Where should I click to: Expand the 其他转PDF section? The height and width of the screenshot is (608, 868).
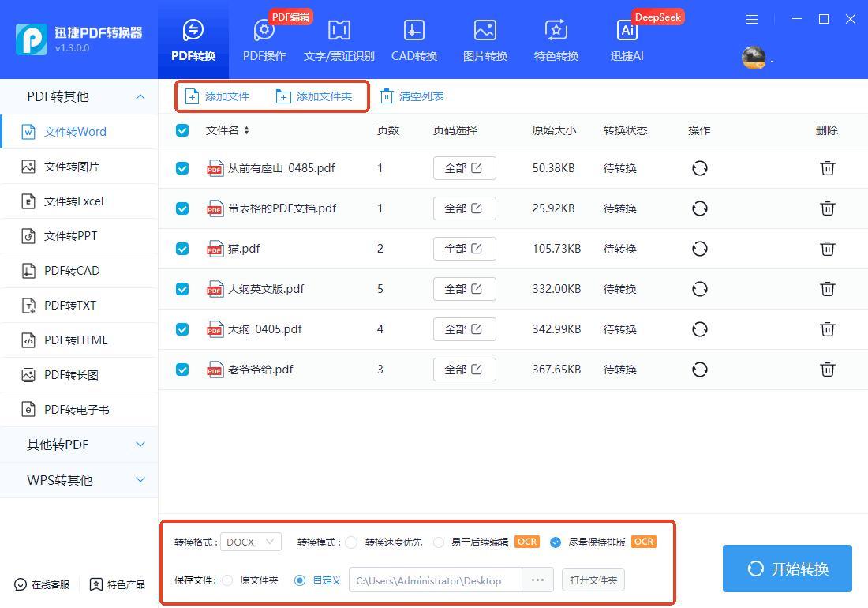click(x=79, y=445)
